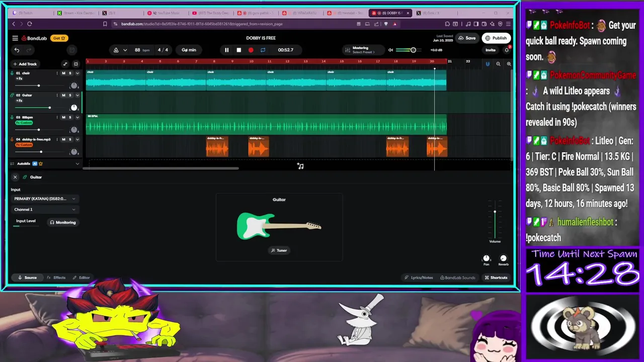Toggle the Monitoring headphones button
Screen dimensions: 644x362
(x=62, y=222)
